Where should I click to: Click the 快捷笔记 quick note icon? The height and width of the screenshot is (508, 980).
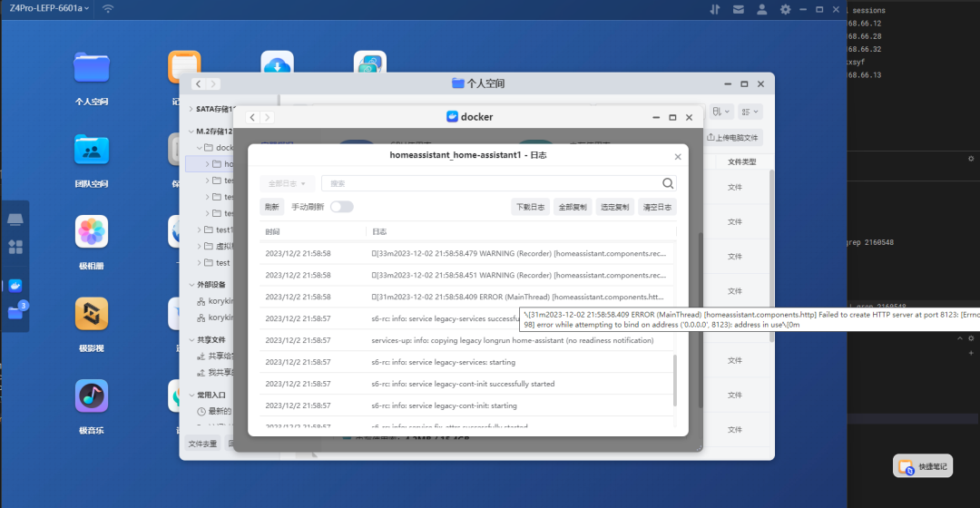point(923,466)
